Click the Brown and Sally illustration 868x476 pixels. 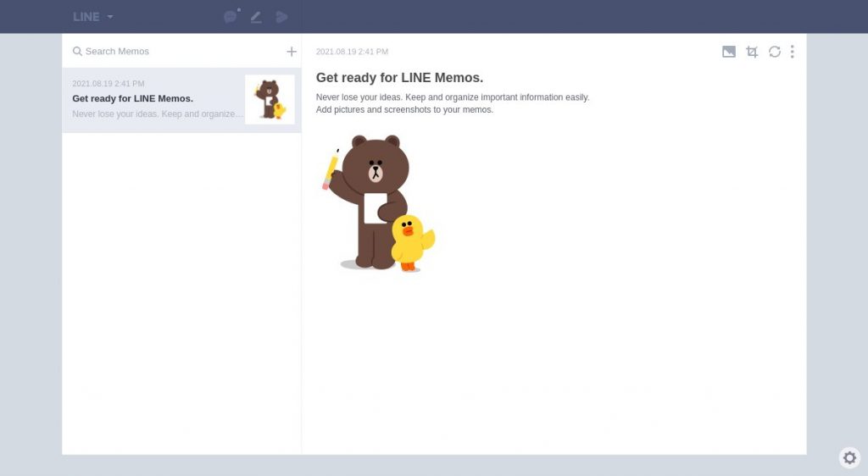378,203
